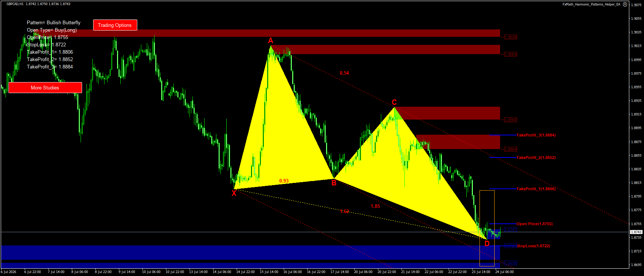Select the 1.62 ratio label

click(x=344, y=211)
